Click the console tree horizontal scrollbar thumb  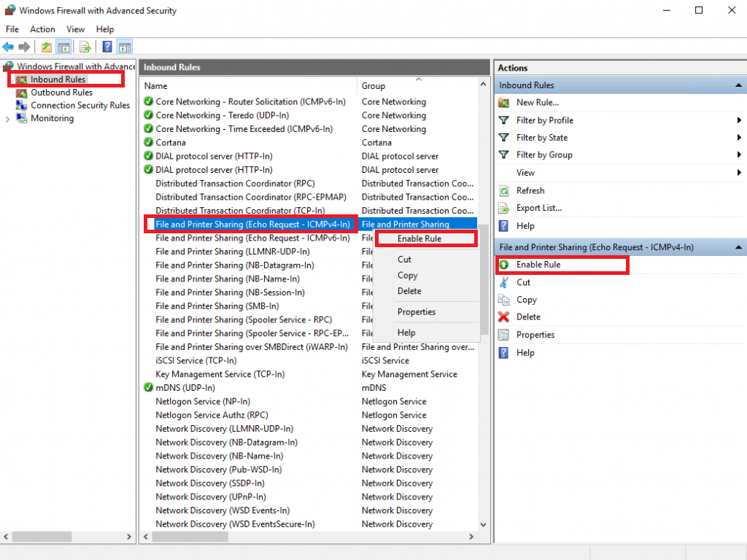point(42,537)
